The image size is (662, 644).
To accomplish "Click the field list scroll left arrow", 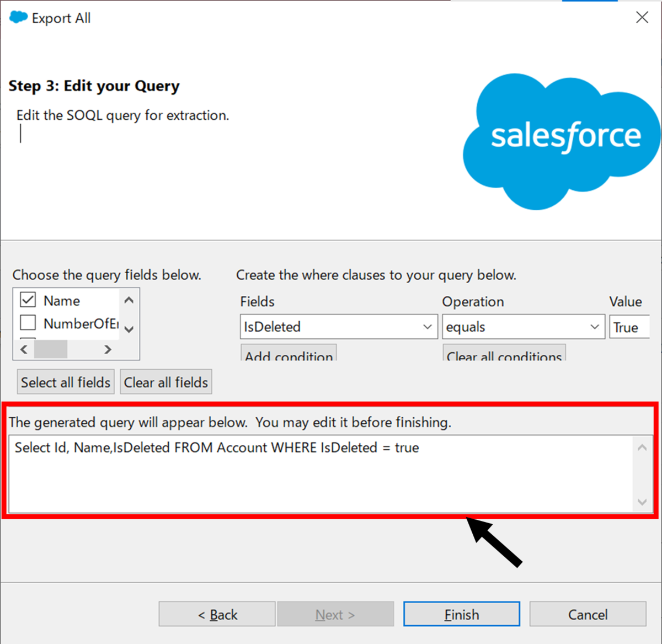I will pyautogui.click(x=24, y=349).
